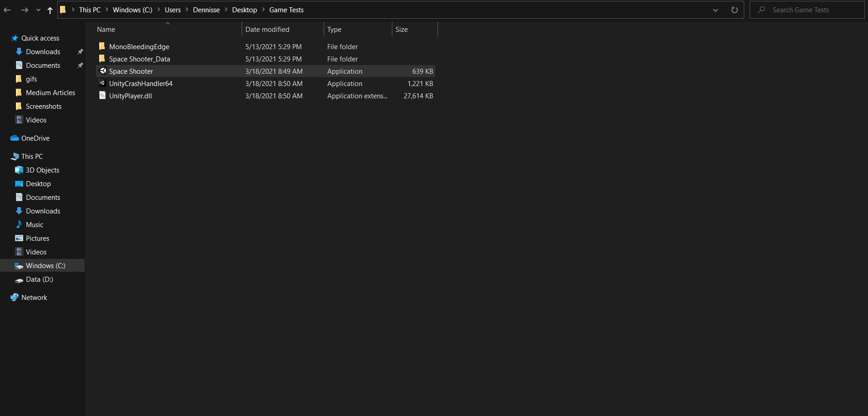Click the Windows (C:) drive icon
This screenshot has height=416, width=868.
19,266
